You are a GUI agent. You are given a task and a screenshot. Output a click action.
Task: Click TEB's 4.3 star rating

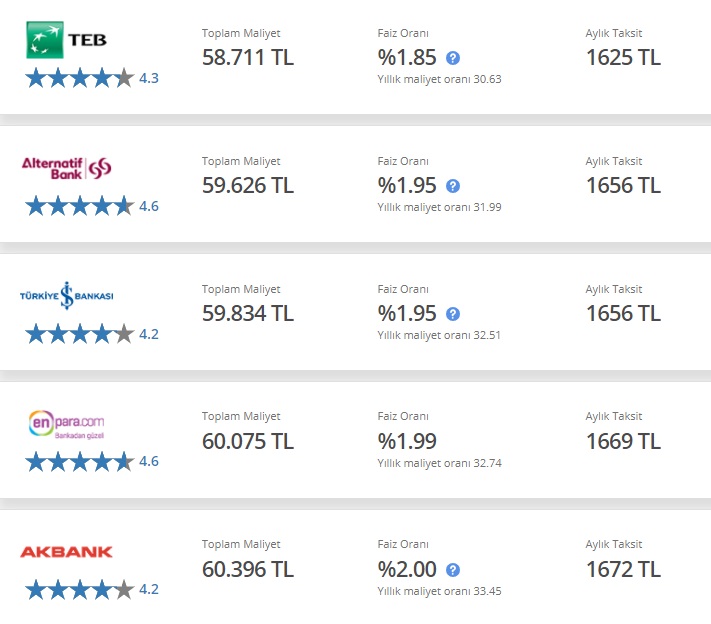92,78
